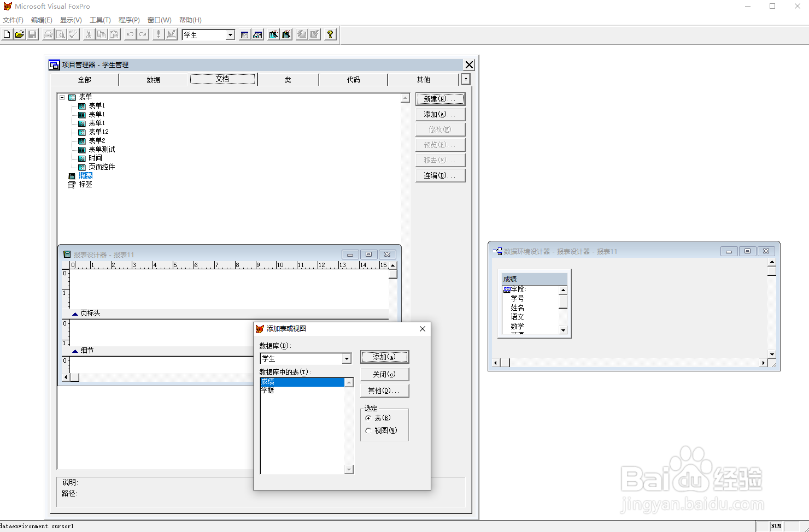This screenshot has height=532, width=809.
Task: Click the AutoForm toolbar icon
Action: pyautogui.click(x=302, y=34)
